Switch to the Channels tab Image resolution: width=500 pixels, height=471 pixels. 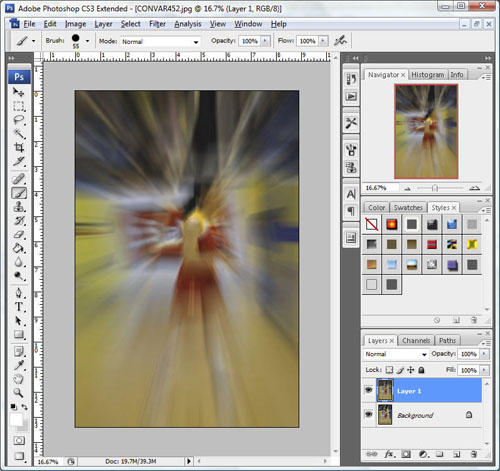point(416,341)
